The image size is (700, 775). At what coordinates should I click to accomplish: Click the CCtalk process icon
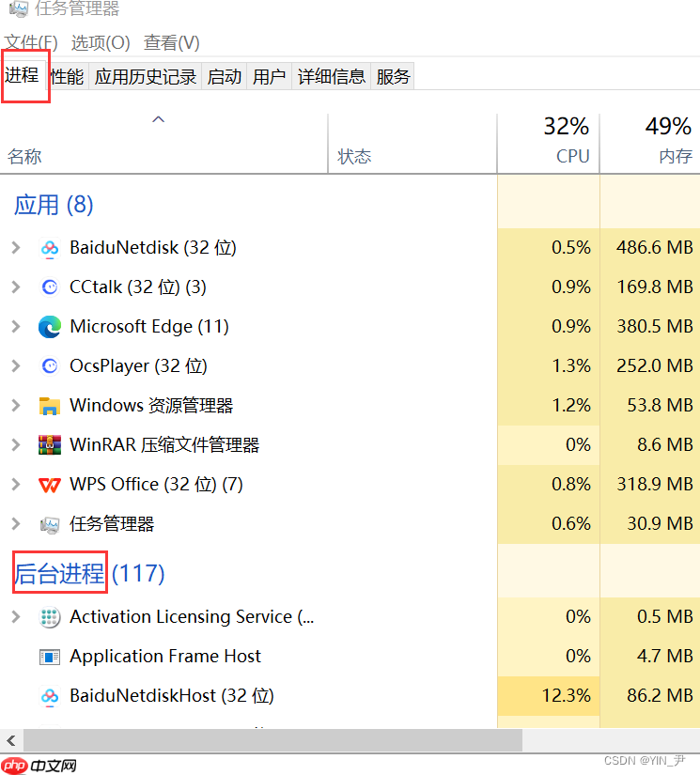pyautogui.click(x=49, y=287)
